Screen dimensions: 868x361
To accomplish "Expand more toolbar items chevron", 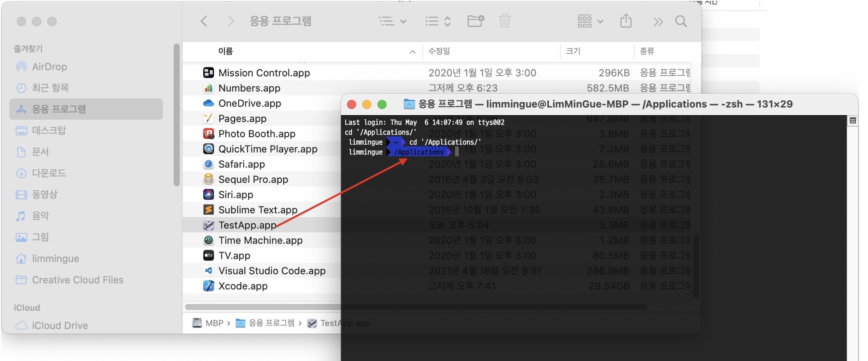I will pos(658,22).
